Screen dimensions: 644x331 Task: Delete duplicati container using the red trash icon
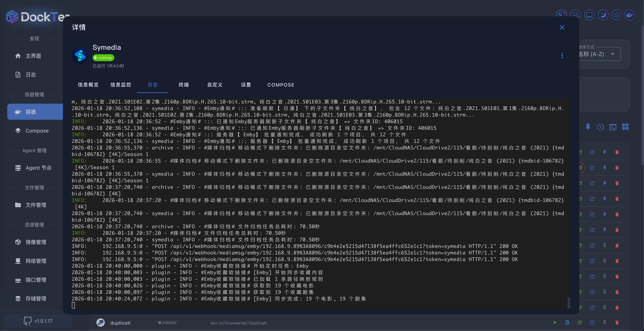tap(617, 323)
